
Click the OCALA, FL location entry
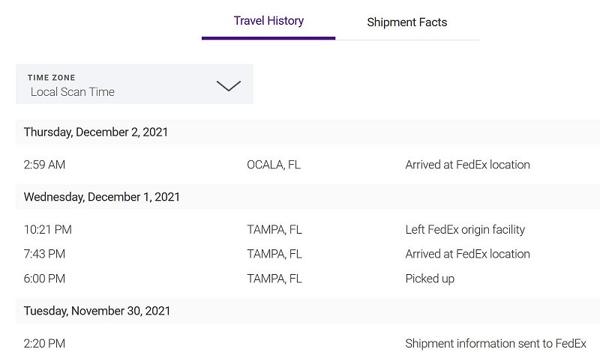[274, 165]
